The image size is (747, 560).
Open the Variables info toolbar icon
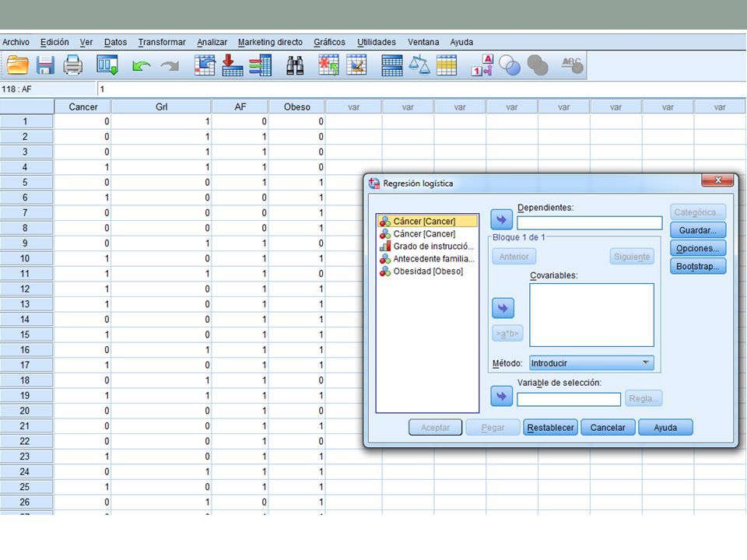(260, 65)
